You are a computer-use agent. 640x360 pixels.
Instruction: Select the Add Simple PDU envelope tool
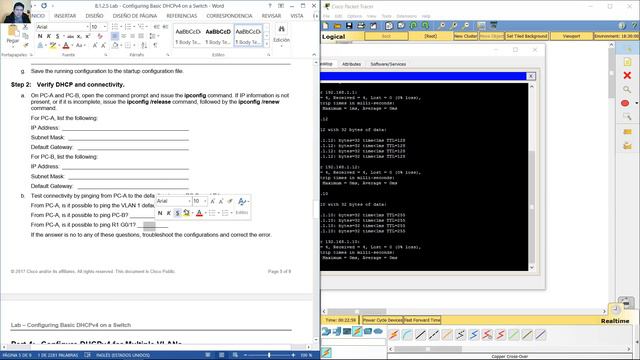pos(627,132)
